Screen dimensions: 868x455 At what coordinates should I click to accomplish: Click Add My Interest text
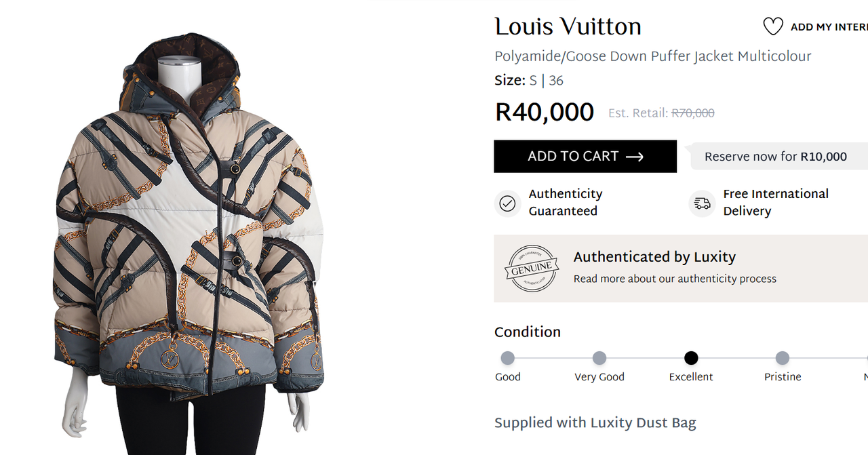click(829, 27)
